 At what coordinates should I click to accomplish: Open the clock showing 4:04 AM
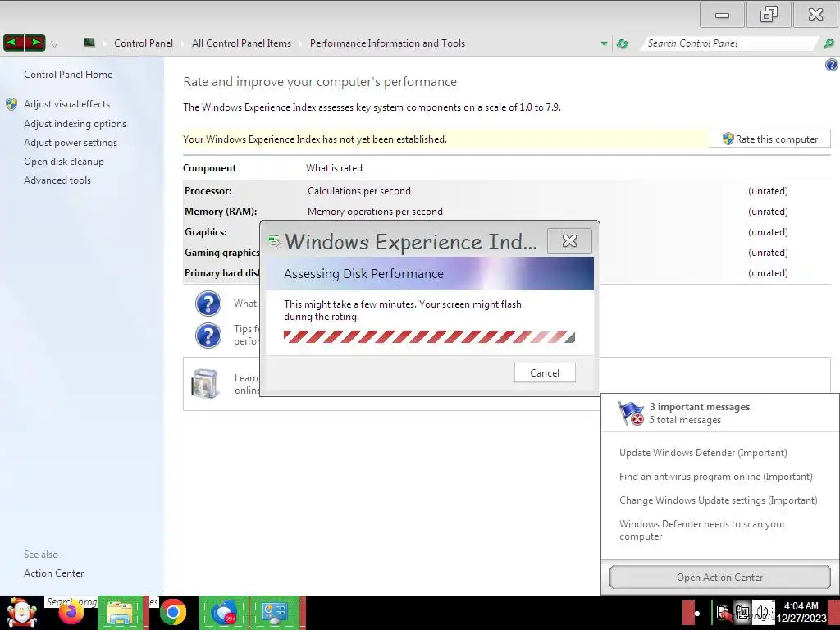coord(801,612)
